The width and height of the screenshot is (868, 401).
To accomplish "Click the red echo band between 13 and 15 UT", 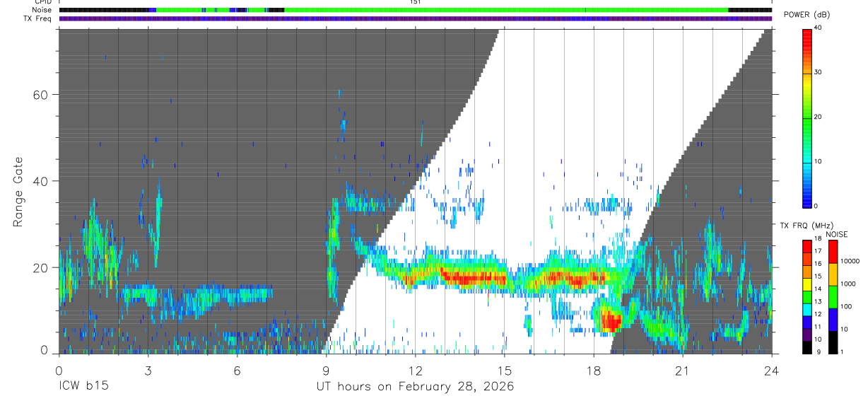I will coord(475,278).
